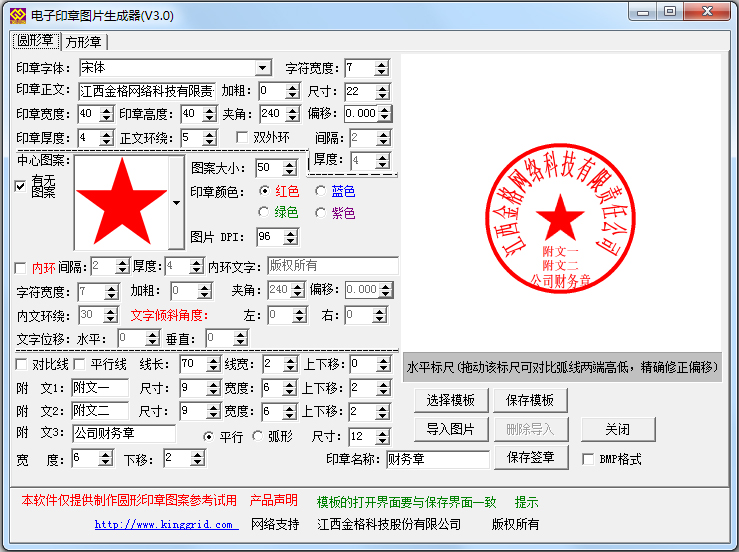739x552 pixels.
Task: Adjust the 附文1 上下移 spinner
Action: coord(383,388)
